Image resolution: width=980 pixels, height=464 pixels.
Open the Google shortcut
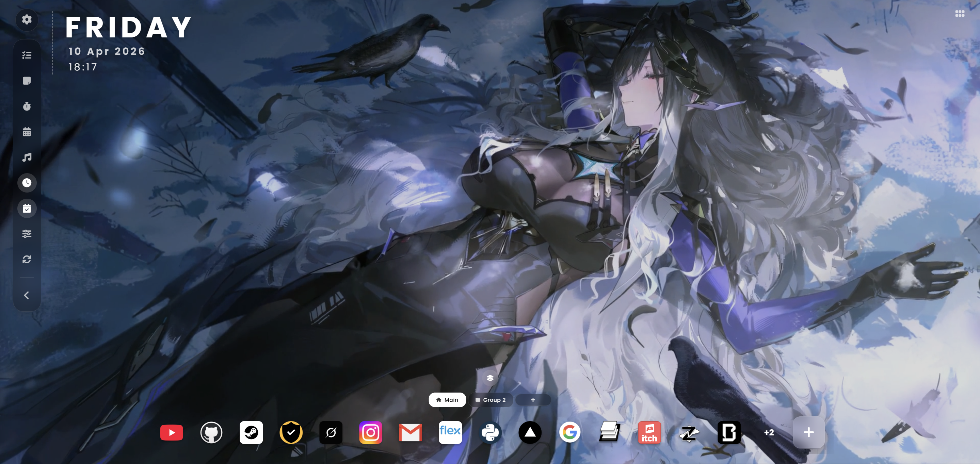(x=569, y=432)
